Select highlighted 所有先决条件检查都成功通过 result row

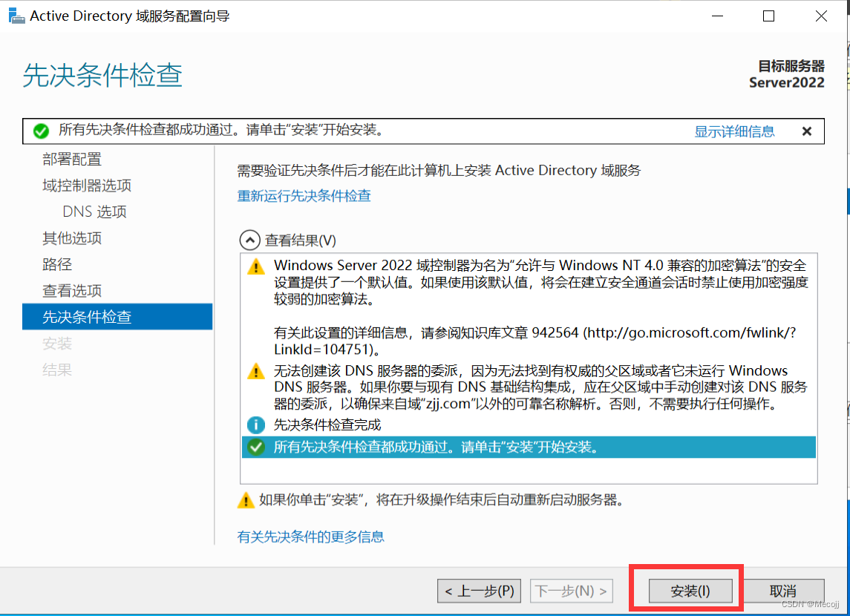(529, 447)
